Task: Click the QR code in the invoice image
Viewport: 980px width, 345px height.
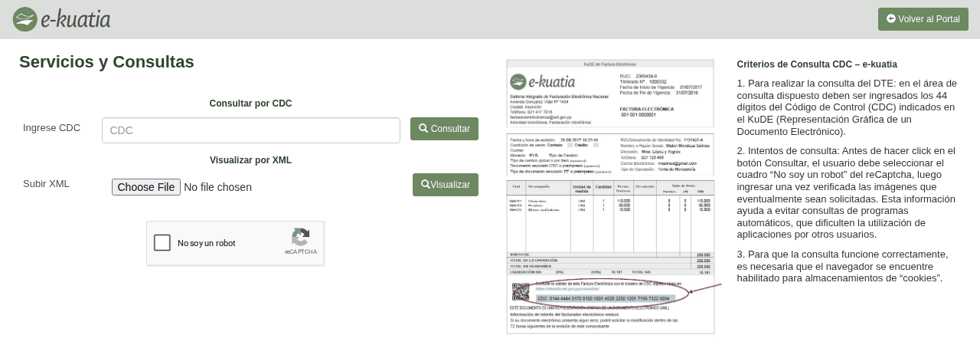Action: (521, 293)
